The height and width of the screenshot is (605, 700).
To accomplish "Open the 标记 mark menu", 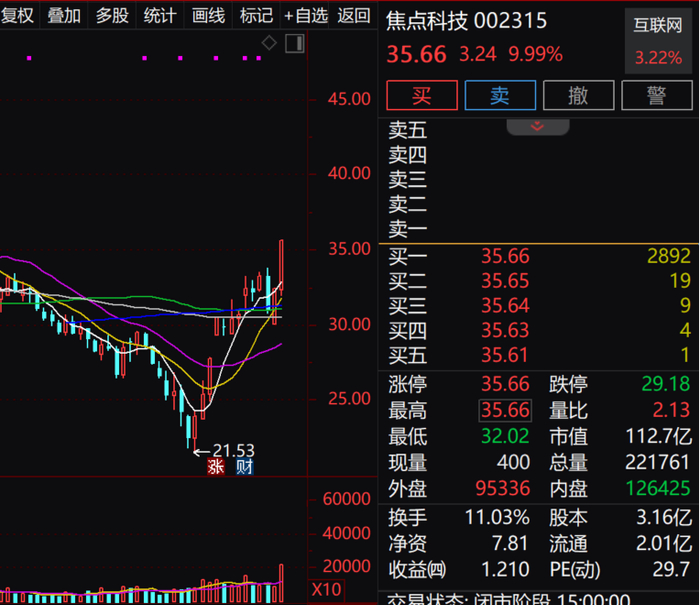I will pyautogui.click(x=256, y=16).
